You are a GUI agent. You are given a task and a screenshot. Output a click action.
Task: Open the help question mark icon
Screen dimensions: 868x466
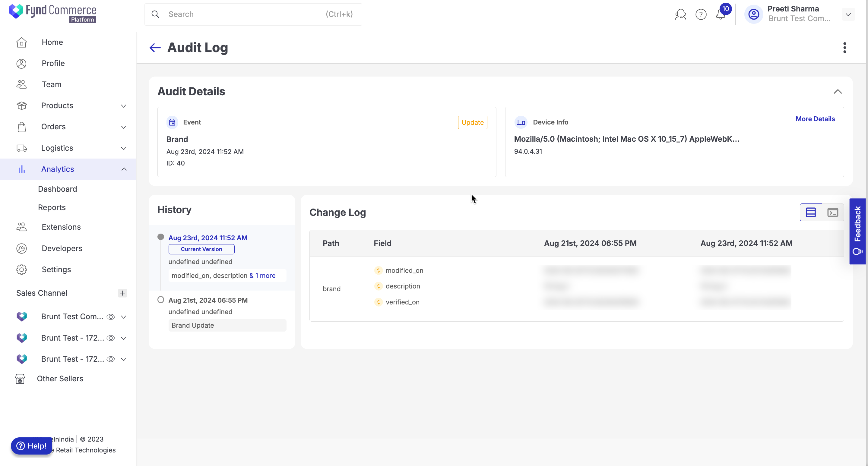point(701,14)
